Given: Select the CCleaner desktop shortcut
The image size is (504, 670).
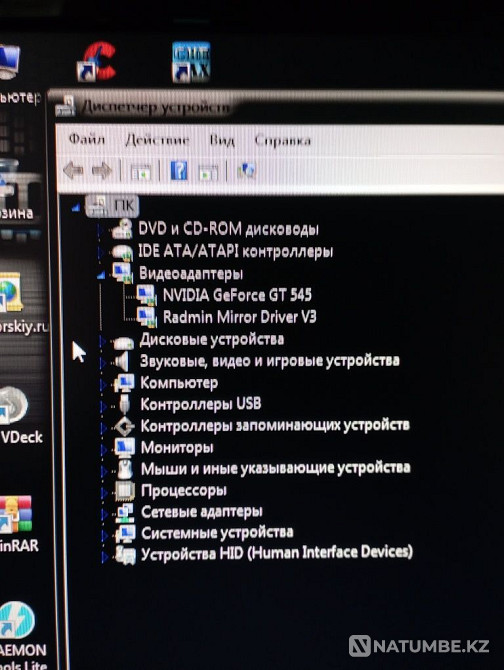Looking at the screenshot, I should pos(97,61).
